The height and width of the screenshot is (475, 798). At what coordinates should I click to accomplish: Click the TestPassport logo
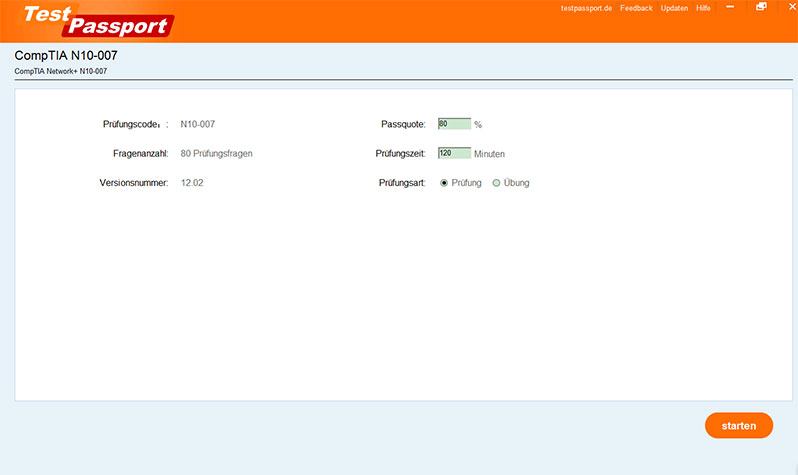pos(99,21)
